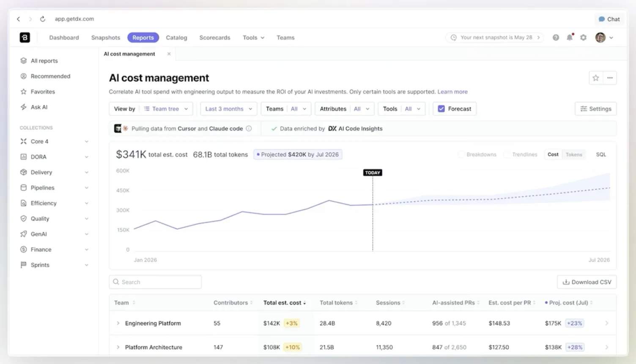Sort by Contributors column header
The image size is (636, 364).
click(x=233, y=303)
